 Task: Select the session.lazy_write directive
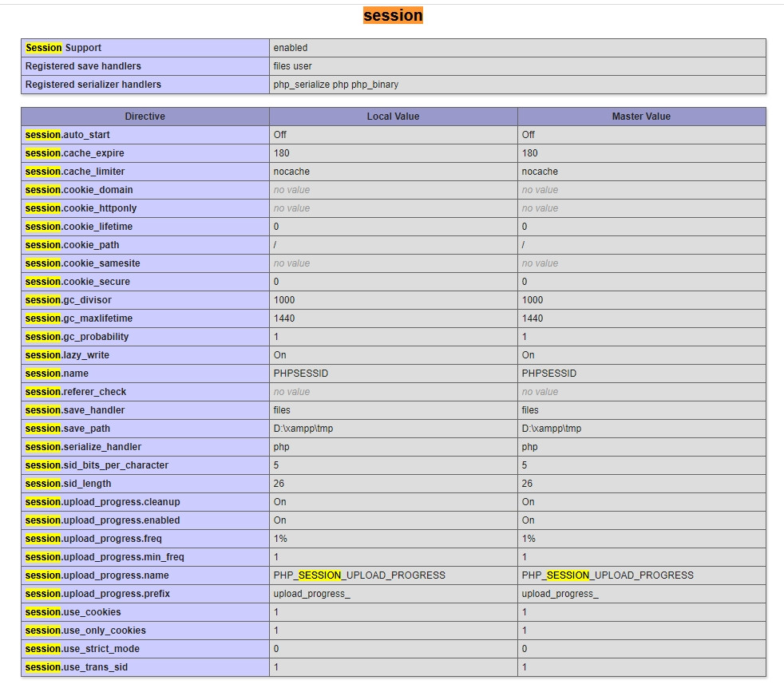tap(67, 355)
